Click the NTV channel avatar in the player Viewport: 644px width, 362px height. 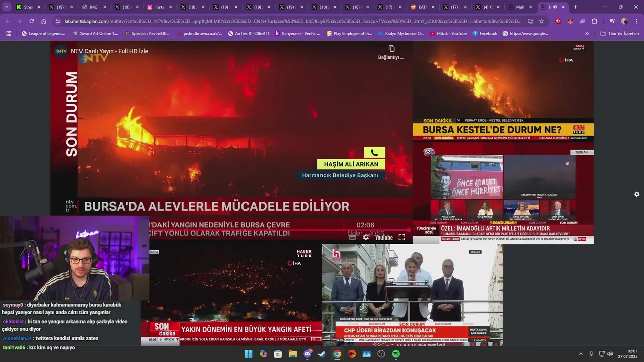[61, 51]
